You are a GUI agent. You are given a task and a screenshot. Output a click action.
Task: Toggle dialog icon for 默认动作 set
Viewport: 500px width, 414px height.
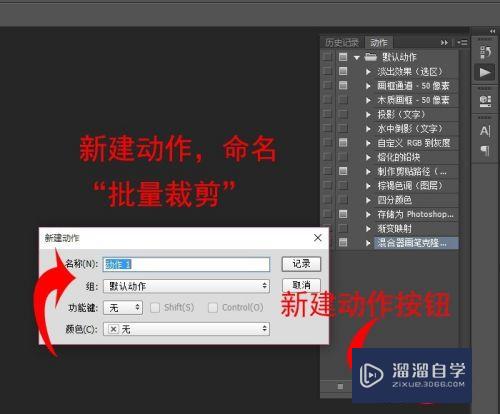(x=343, y=57)
